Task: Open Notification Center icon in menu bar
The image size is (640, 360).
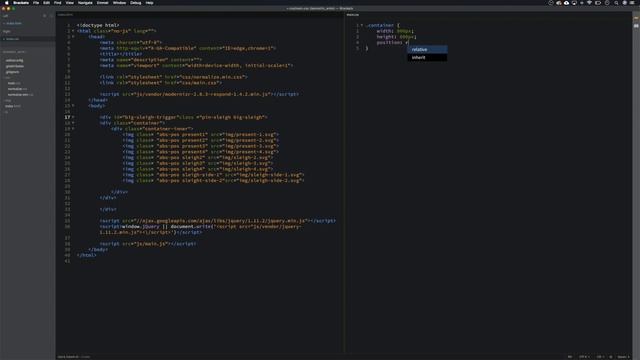Action: (632, 3)
